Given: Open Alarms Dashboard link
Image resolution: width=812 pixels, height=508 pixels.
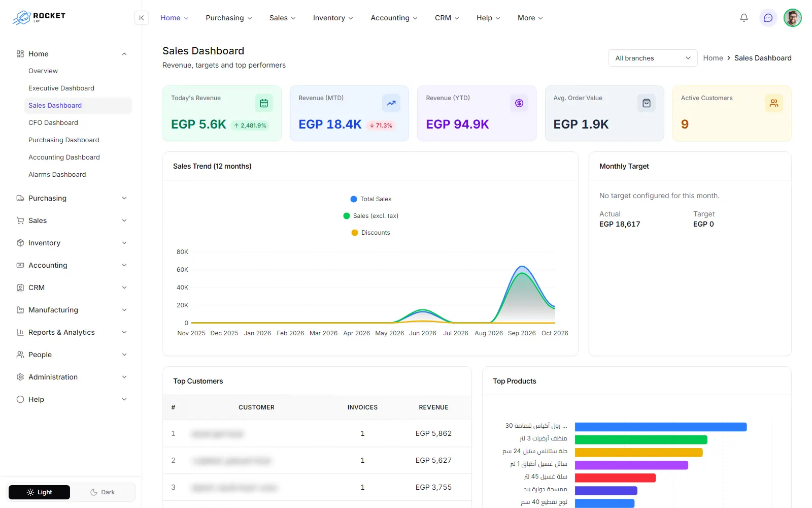Looking at the screenshot, I should [x=57, y=174].
